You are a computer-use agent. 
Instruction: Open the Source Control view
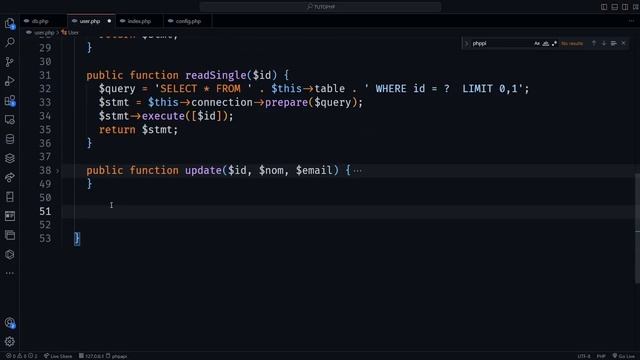coord(10,62)
